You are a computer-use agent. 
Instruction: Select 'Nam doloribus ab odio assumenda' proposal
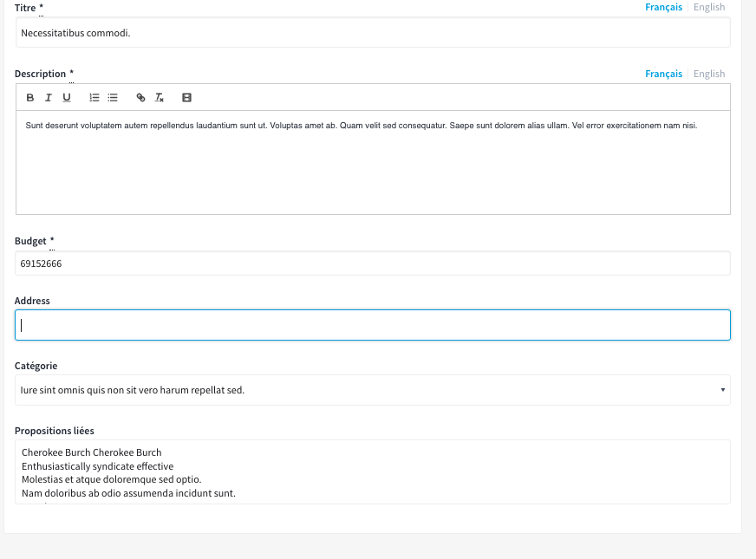click(x=128, y=493)
